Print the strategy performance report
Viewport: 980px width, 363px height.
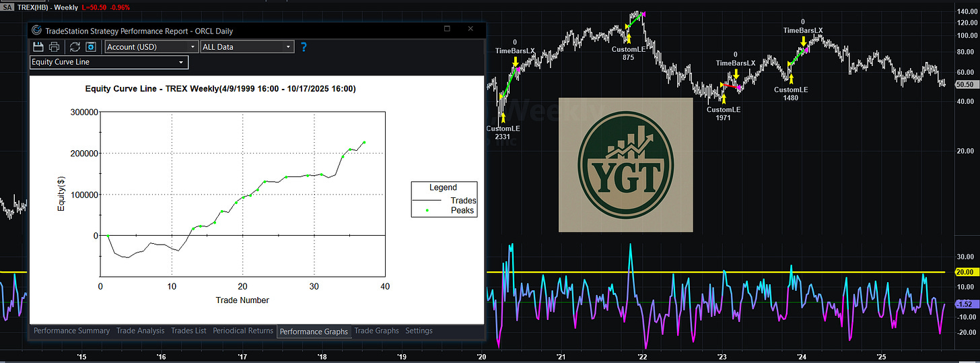tap(55, 47)
